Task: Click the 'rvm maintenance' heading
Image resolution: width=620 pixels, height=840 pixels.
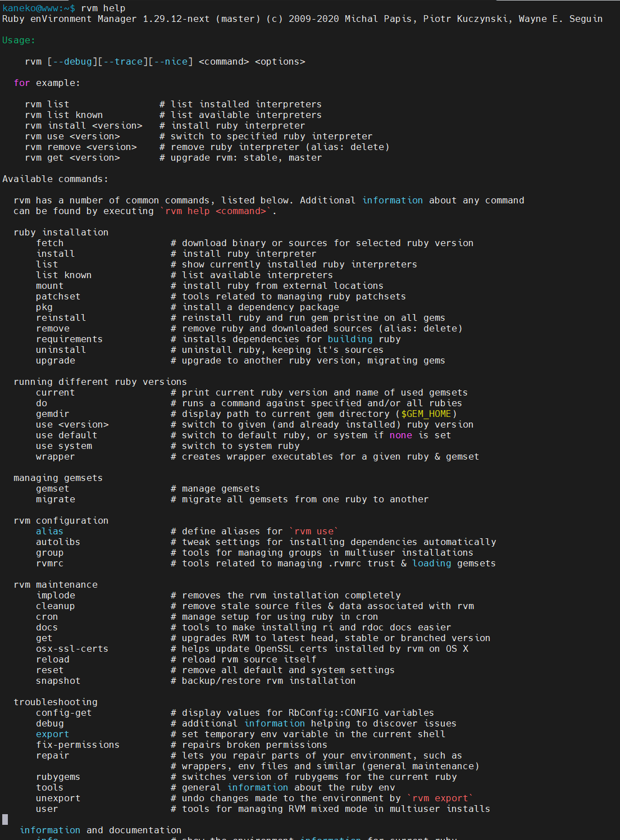Action: (56, 585)
